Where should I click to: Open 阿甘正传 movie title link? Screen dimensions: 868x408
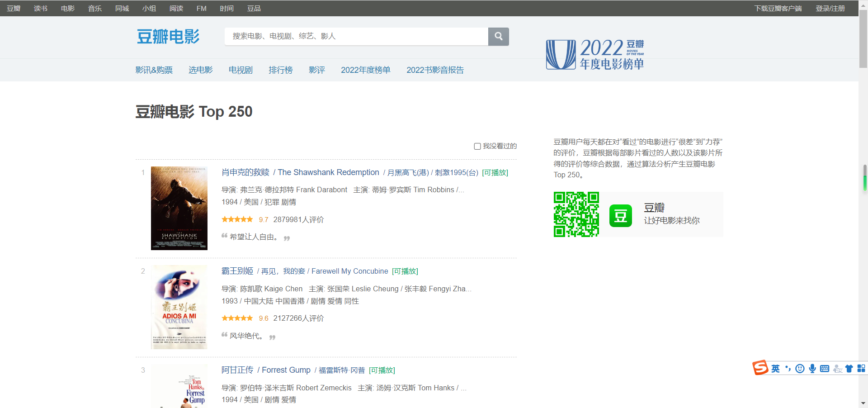click(x=237, y=370)
